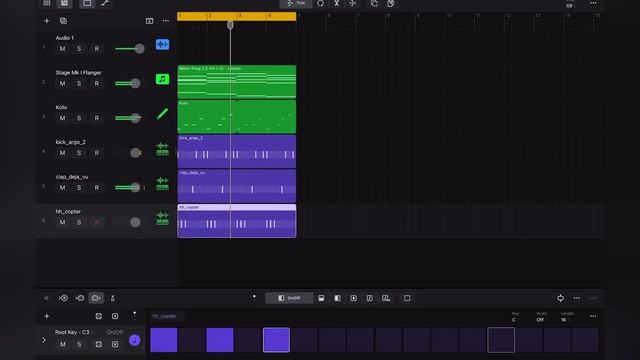This screenshot has height=360, width=640.
Task: Open On/Off edit mode selector
Action: pos(289,298)
